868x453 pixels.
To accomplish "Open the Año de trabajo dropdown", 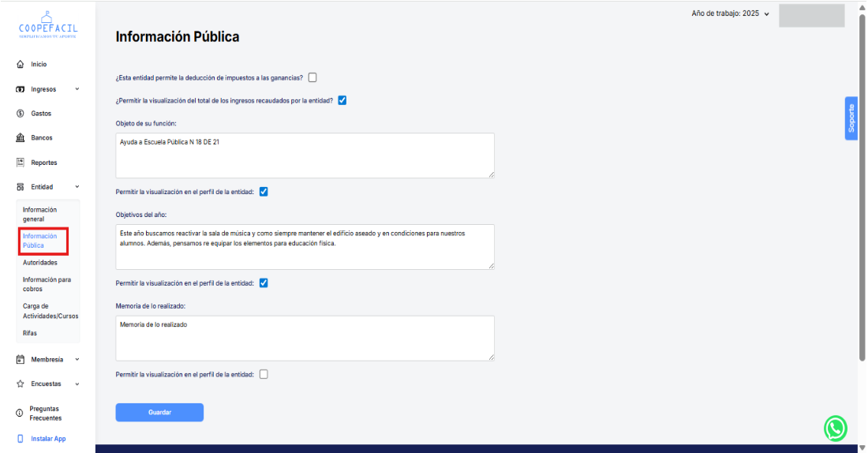I will click(730, 13).
